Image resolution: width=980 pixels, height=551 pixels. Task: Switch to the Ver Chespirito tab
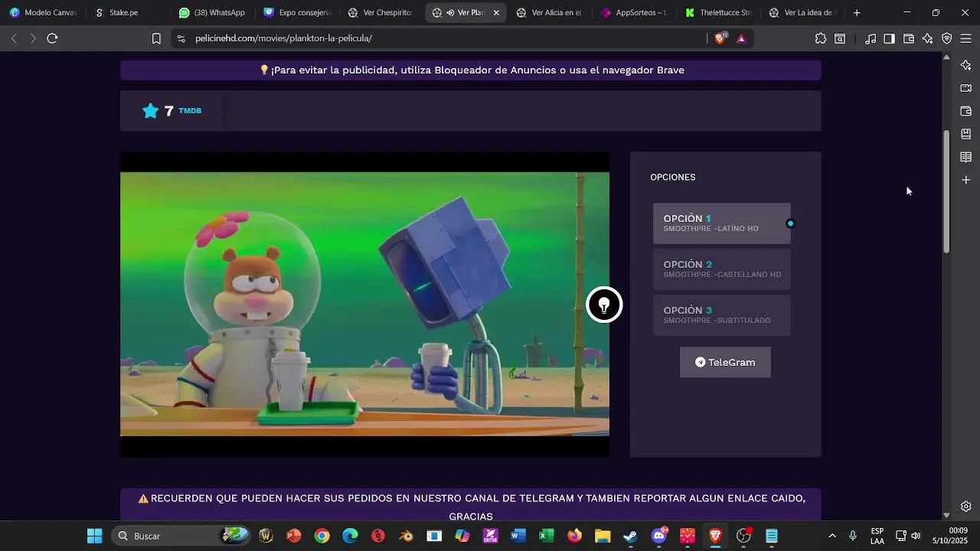tap(381, 12)
